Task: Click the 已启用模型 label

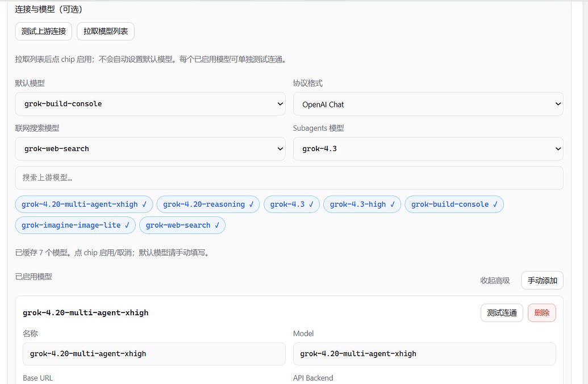Action: coord(34,277)
